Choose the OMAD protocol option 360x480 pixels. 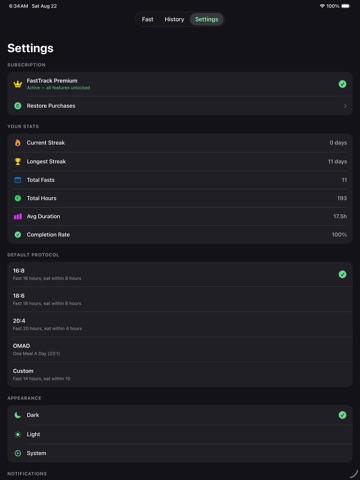pos(180,349)
